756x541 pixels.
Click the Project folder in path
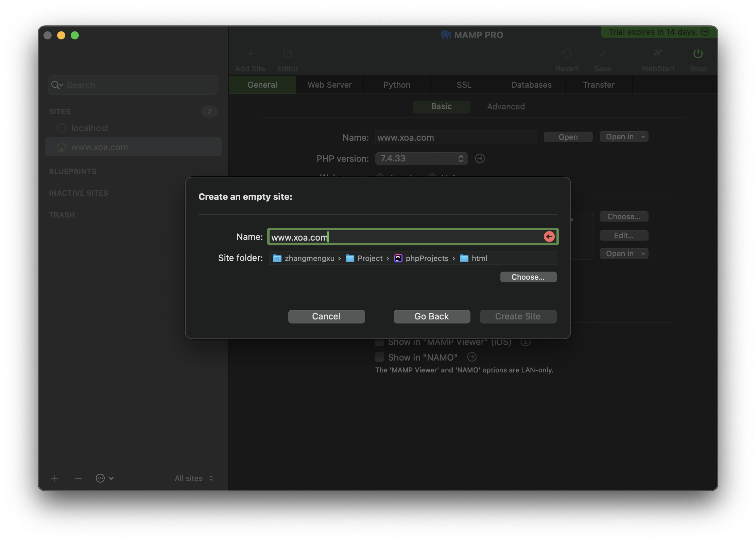click(364, 258)
